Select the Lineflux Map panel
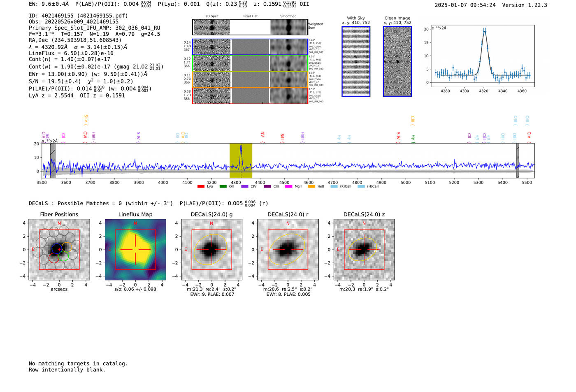 click(135, 249)
